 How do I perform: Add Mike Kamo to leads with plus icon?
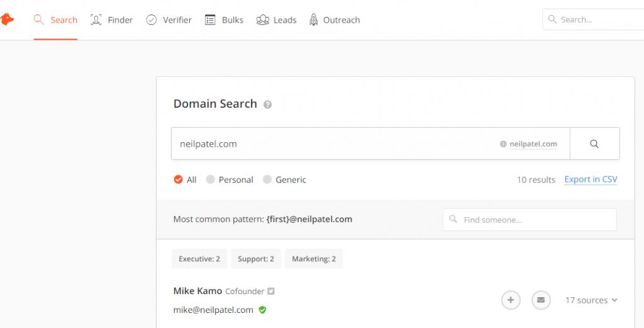511,300
